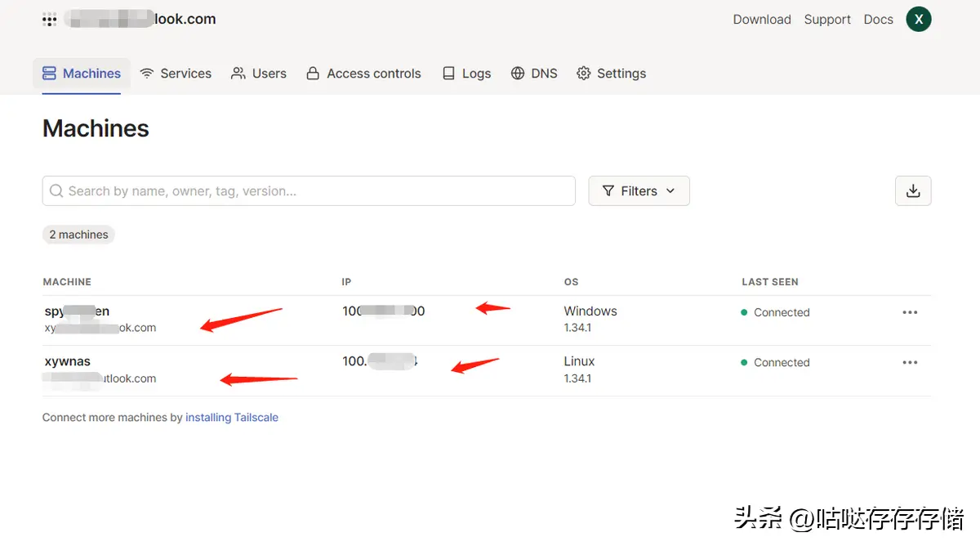Click the Tailscale dots logo icon

tap(50, 20)
